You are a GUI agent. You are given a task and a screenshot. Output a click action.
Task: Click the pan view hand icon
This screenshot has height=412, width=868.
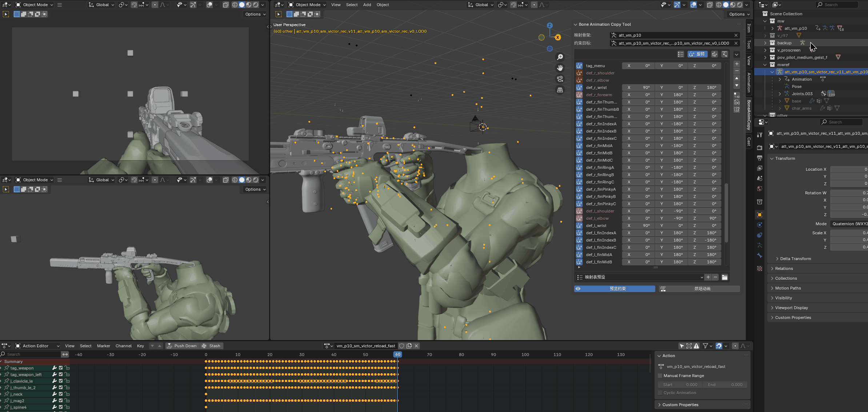(x=560, y=68)
